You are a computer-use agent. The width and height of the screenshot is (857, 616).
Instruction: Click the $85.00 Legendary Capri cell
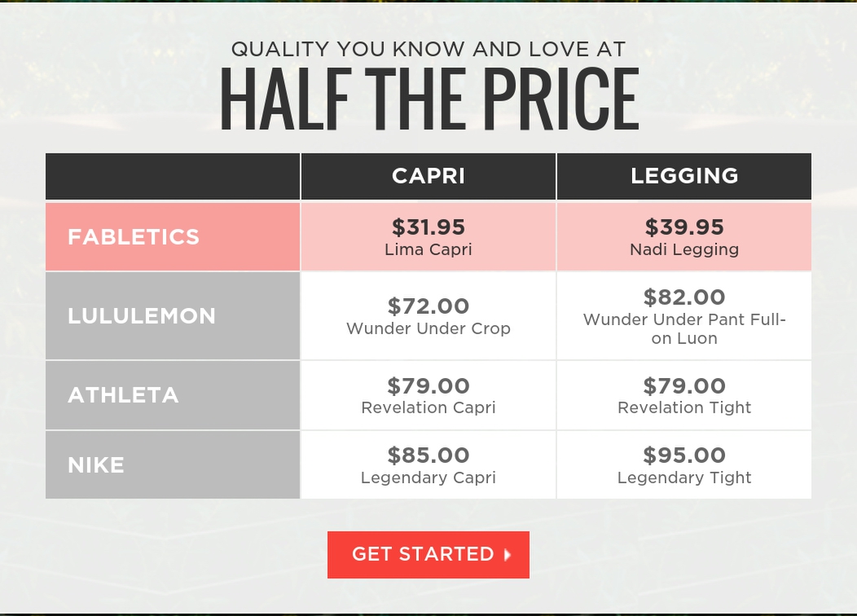coord(428,465)
